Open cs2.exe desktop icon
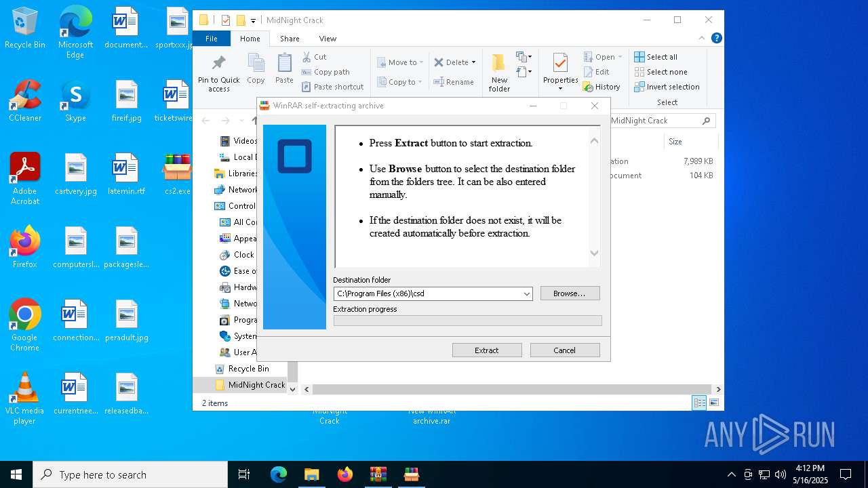This screenshot has height=488, width=868. pyautogui.click(x=178, y=174)
